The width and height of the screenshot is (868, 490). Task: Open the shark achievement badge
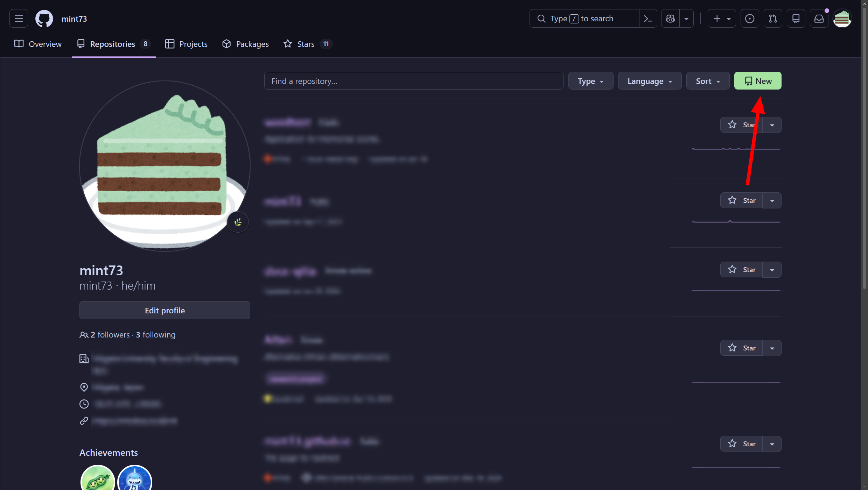click(135, 478)
